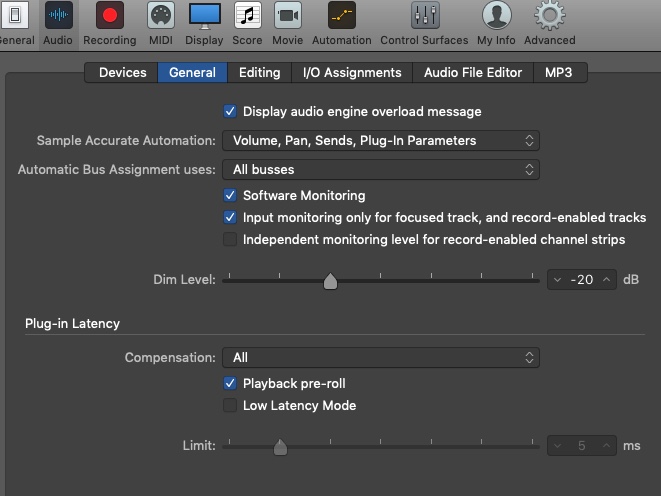Toggle Input monitoring only for focused track
This screenshot has width=661, height=496.
[230, 217]
